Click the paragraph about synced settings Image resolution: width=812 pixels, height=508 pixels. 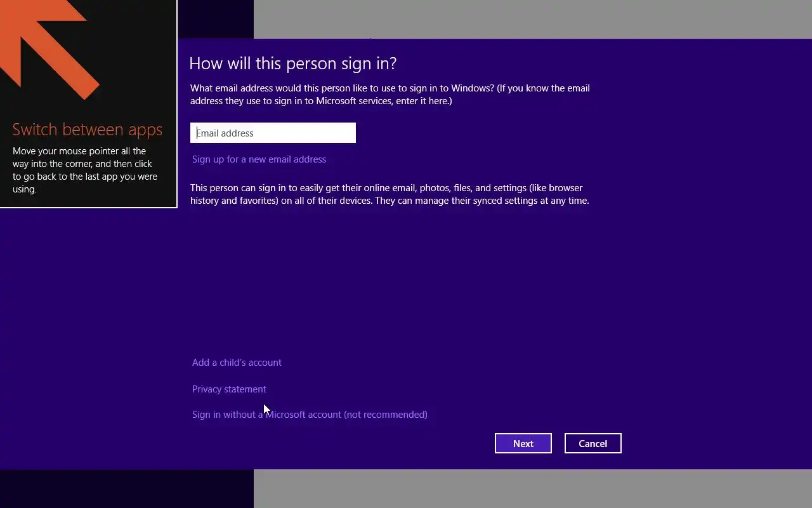click(x=390, y=194)
